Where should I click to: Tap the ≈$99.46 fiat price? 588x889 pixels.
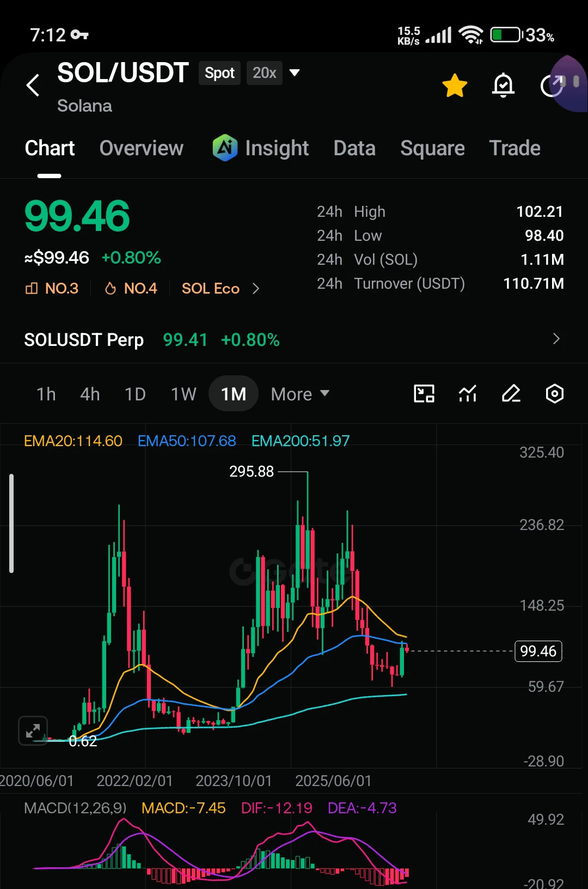pos(57,257)
